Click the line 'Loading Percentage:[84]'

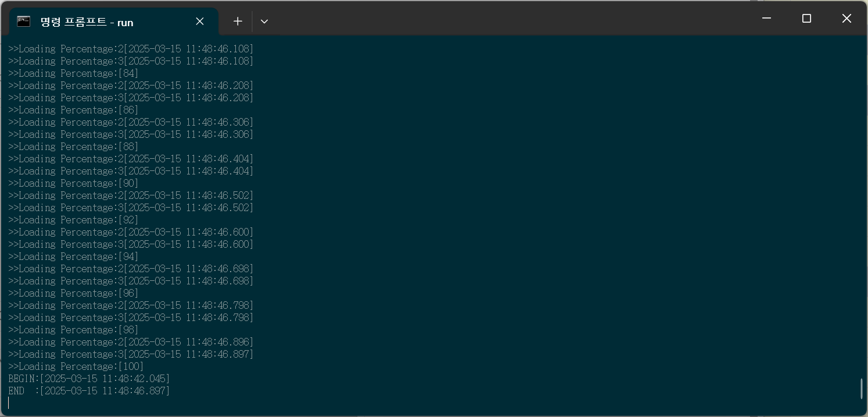[73, 73]
